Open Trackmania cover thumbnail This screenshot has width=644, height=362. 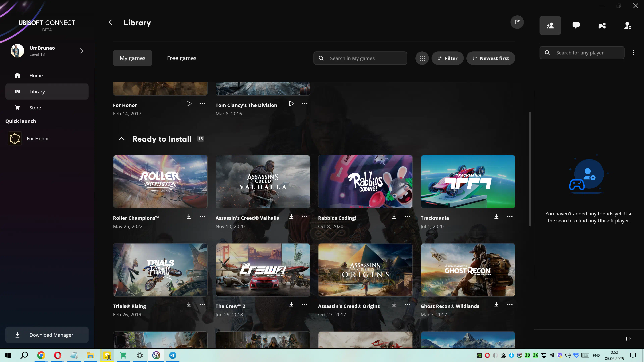point(468,182)
